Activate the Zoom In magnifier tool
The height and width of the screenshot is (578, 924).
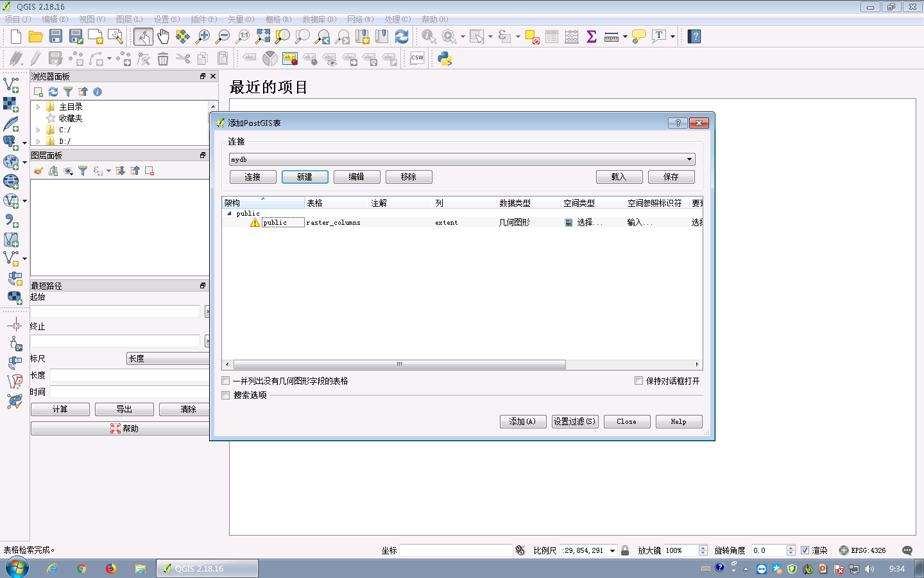tap(203, 37)
